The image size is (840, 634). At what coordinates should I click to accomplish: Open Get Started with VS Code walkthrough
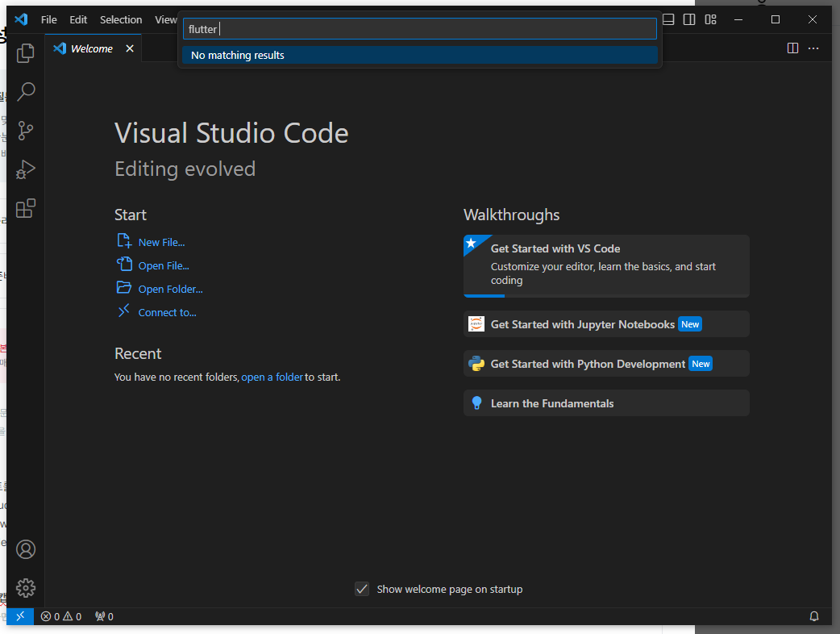point(606,266)
